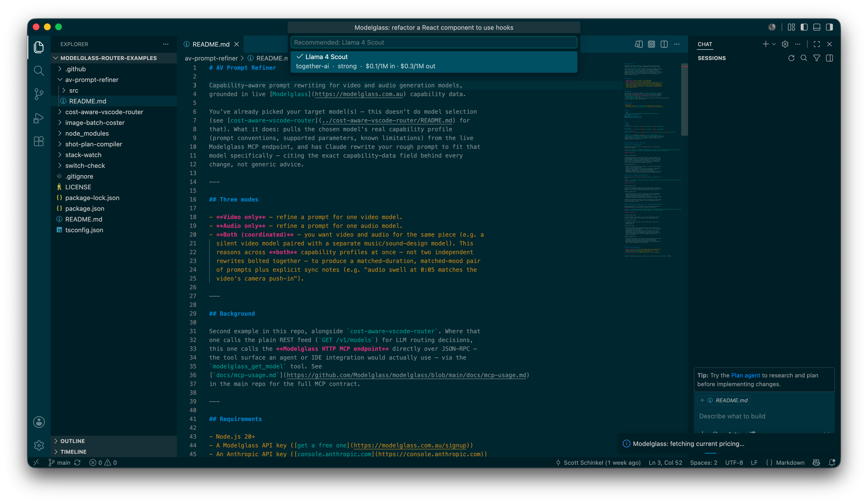Screen dimensions: 868x504
Task: Open the Explorer view in activity bar
Action: 39,47
